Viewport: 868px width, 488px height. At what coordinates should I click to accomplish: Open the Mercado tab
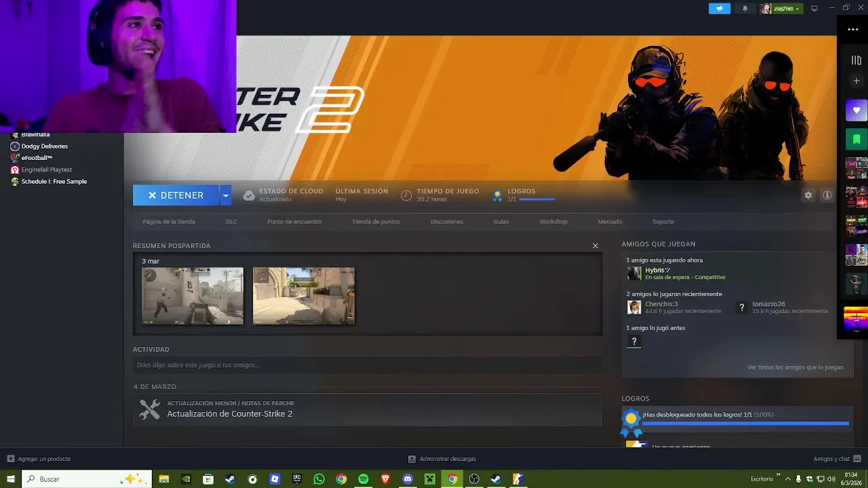pyautogui.click(x=610, y=222)
